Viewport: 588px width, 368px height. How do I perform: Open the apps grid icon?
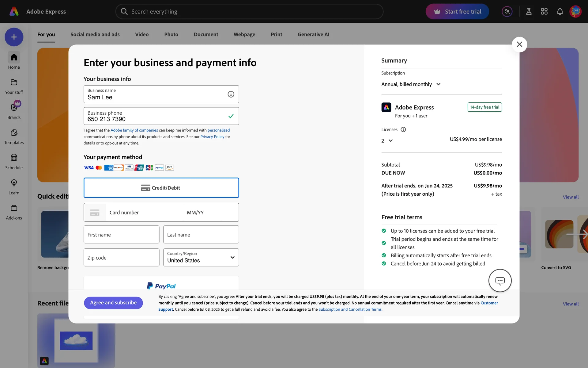click(544, 12)
